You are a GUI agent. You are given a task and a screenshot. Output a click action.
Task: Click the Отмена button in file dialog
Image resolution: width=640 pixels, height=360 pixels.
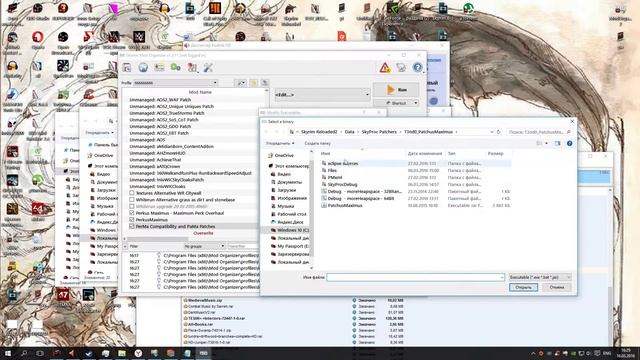tap(557, 287)
